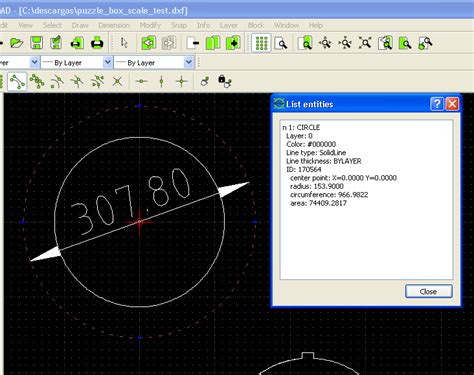Open the Help menu

315,25
